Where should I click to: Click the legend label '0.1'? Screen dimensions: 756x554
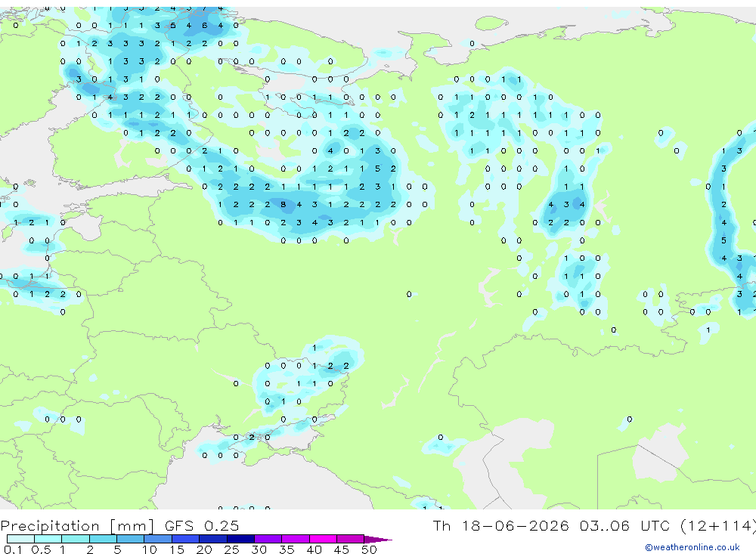13,549
